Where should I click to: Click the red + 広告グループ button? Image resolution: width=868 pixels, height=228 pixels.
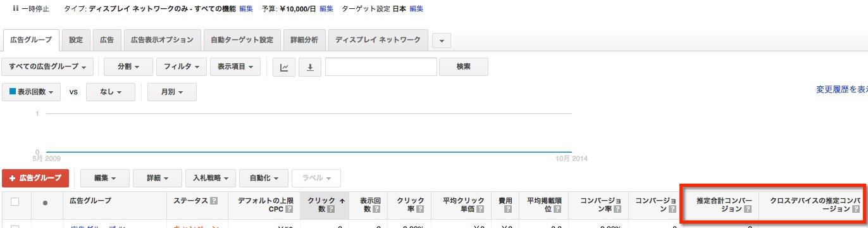click(x=35, y=178)
